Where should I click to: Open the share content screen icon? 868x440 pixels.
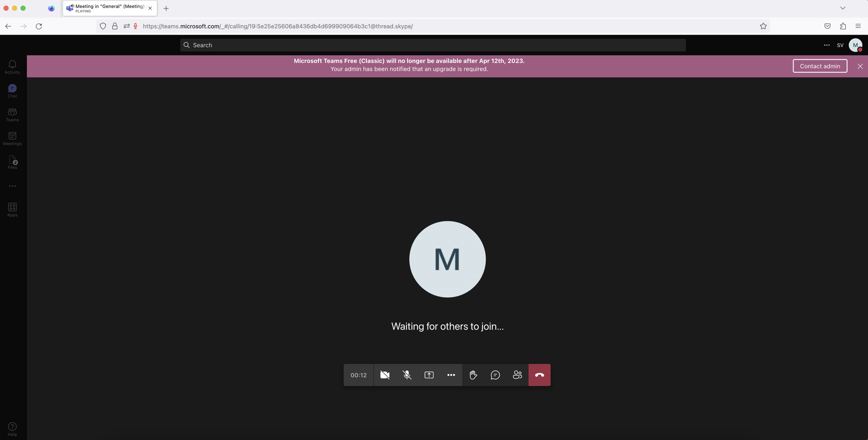[429, 375]
